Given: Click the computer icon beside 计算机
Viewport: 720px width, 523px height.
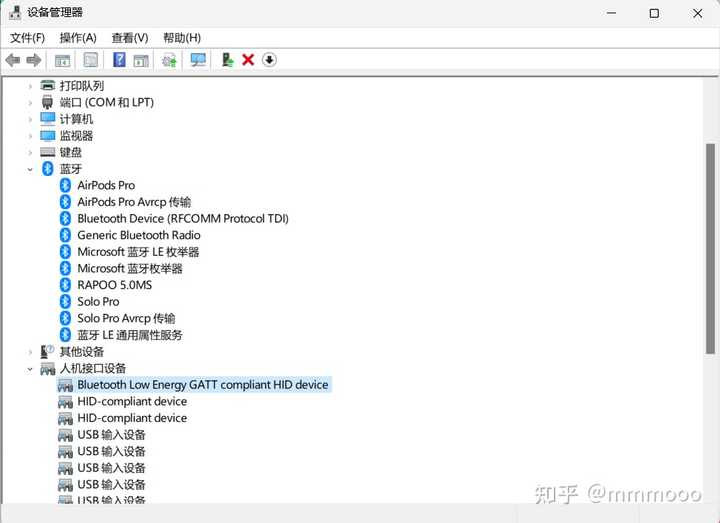Looking at the screenshot, I should (47, 119).
